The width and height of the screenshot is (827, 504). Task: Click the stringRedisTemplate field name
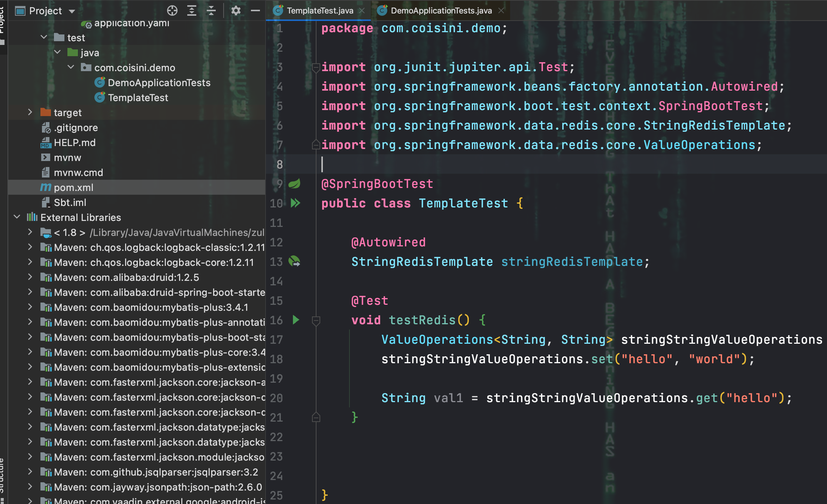point(572,262)
